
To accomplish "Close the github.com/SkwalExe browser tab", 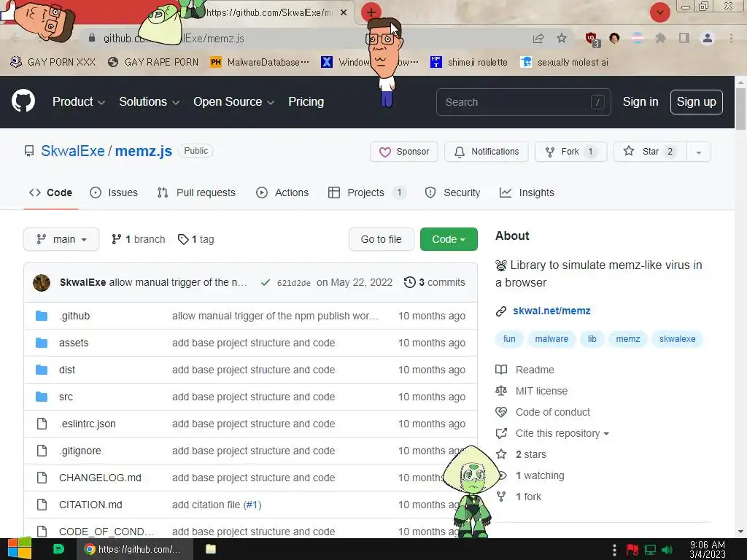I will pyautogui.click(x=344, y=13).
